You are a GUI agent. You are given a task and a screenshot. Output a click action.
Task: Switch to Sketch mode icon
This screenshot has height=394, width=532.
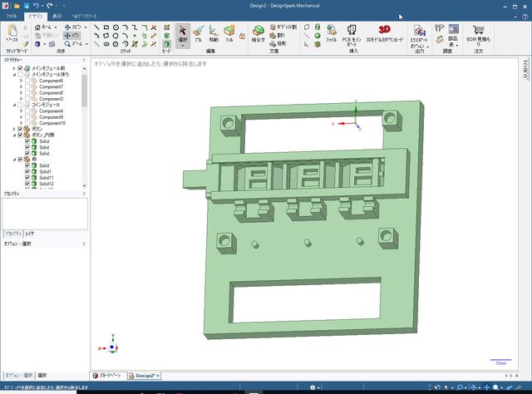click(166, 27)
